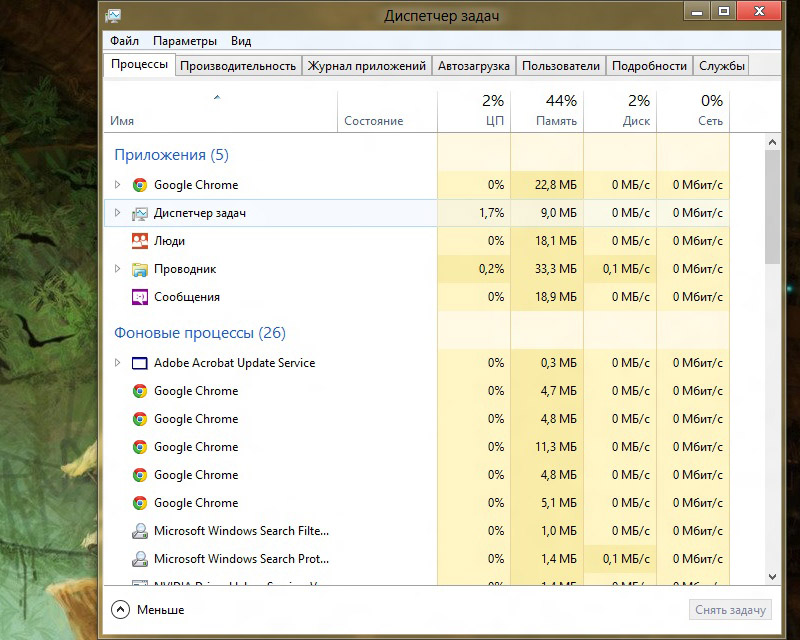Sort by the ЦП column header

tap(474, 112)
